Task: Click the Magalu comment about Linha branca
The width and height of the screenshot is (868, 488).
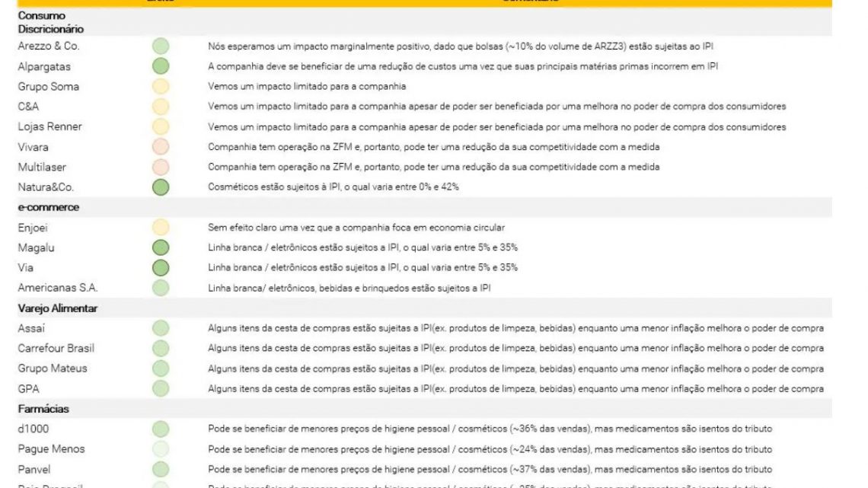Action: coord(362,247)
